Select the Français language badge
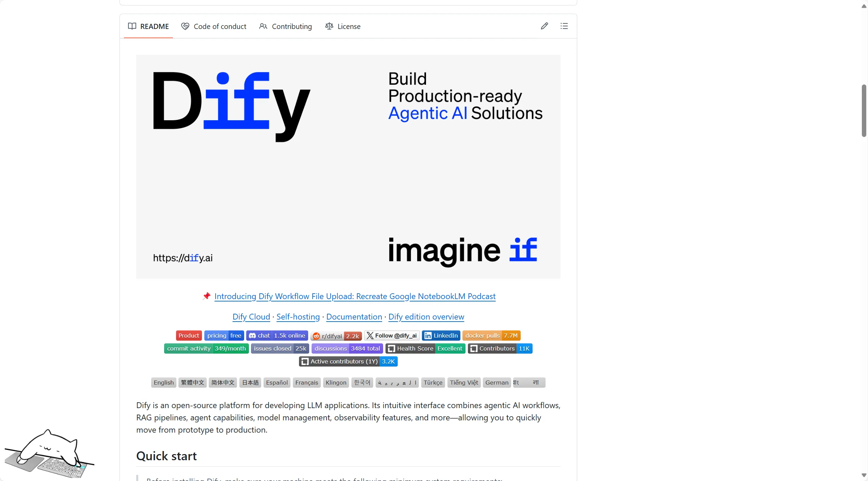Viewport: 868px width, 481px height. pos(307,383)
